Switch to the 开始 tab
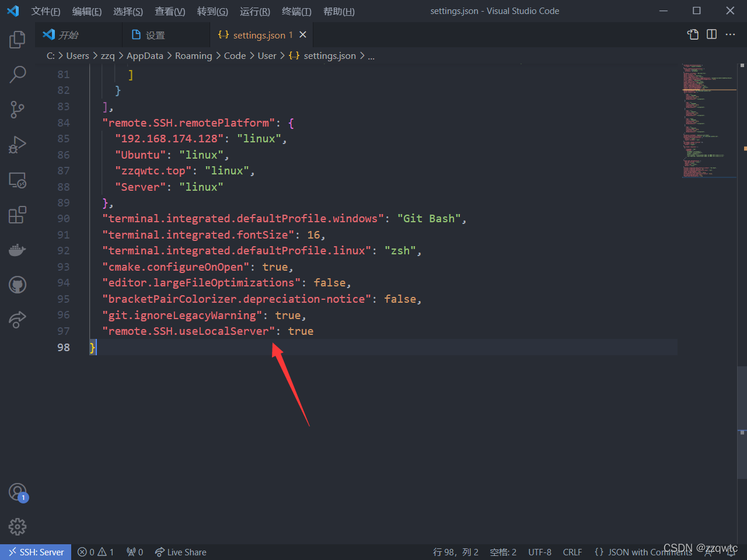The image size is (747, 560). click(79, 35)
